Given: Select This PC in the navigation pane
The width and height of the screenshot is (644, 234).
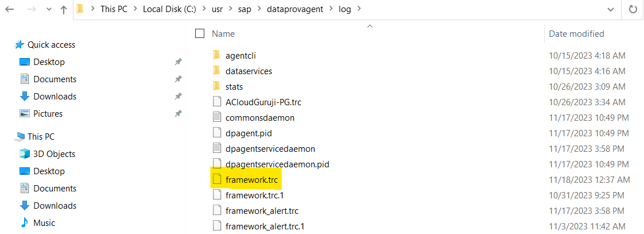Looking at the screenshot, I should click(x=41, y=137).
